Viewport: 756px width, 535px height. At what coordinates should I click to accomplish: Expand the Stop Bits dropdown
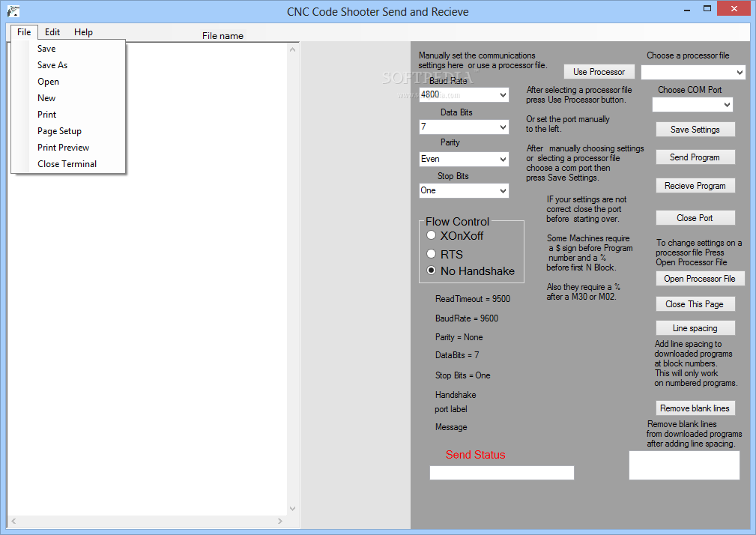click(503, 191)
